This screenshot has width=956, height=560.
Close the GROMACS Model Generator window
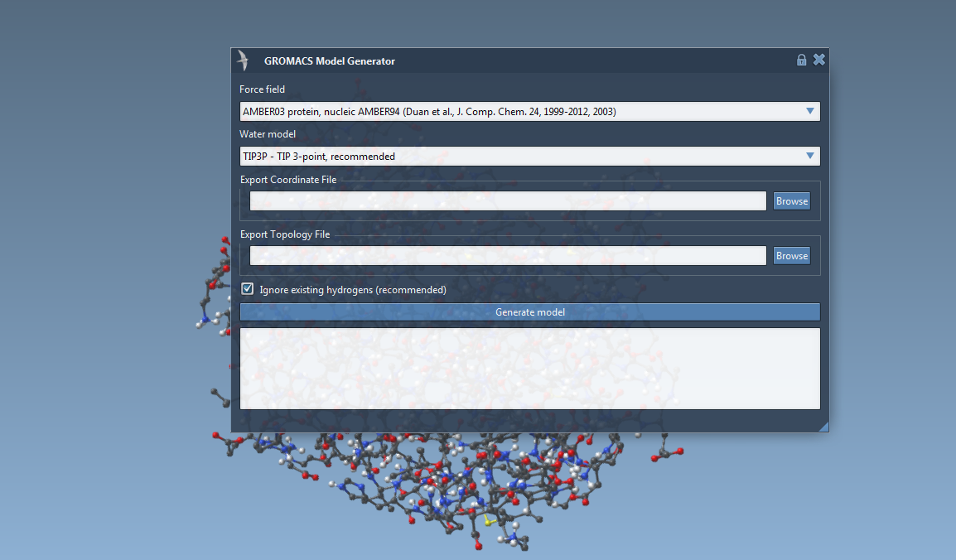tap(818, 60)
